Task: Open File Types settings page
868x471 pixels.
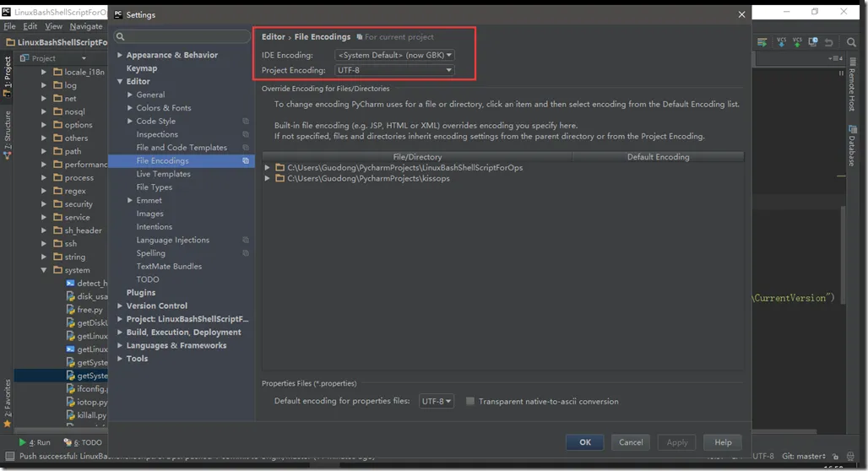Action: click(x=154, y=187)
